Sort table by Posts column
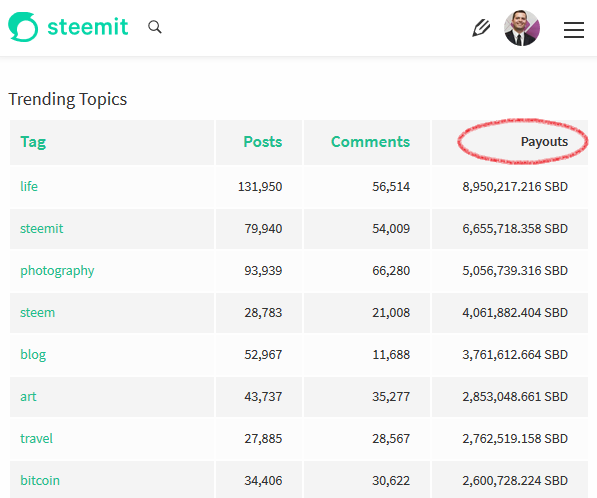 pyautogui.click(x=263, y=142)
